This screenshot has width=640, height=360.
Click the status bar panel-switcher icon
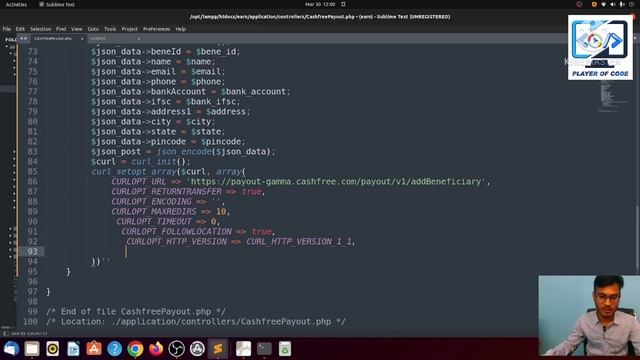coord(5,333)
